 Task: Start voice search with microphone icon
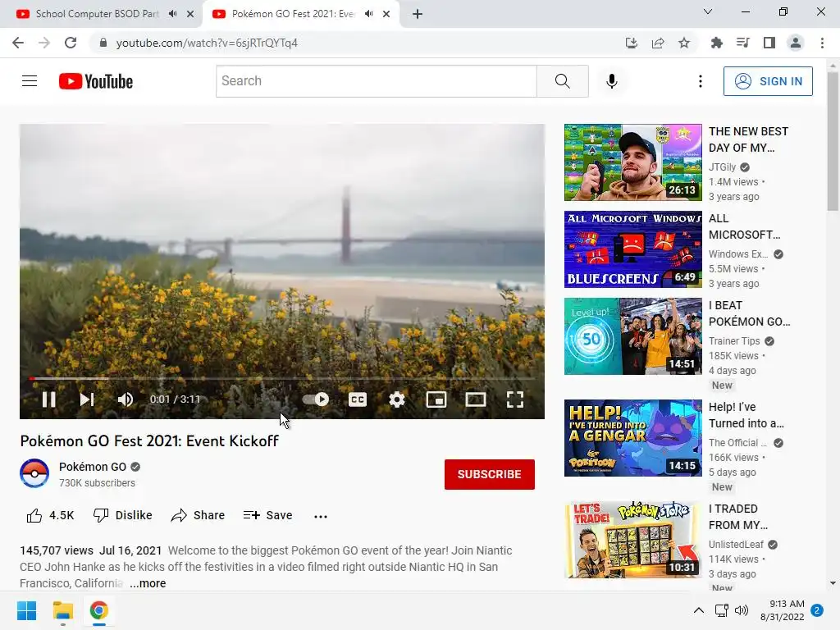pos(612,81)
